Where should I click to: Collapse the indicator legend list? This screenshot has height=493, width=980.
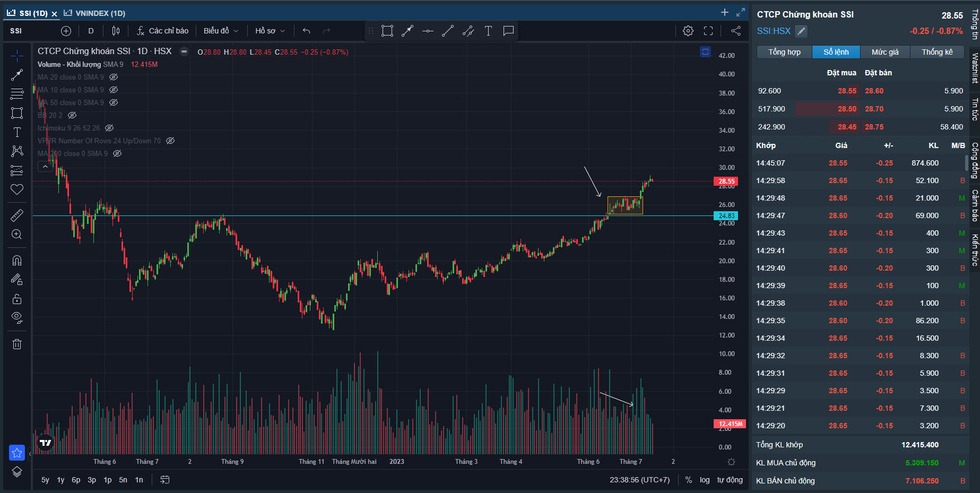45,167
